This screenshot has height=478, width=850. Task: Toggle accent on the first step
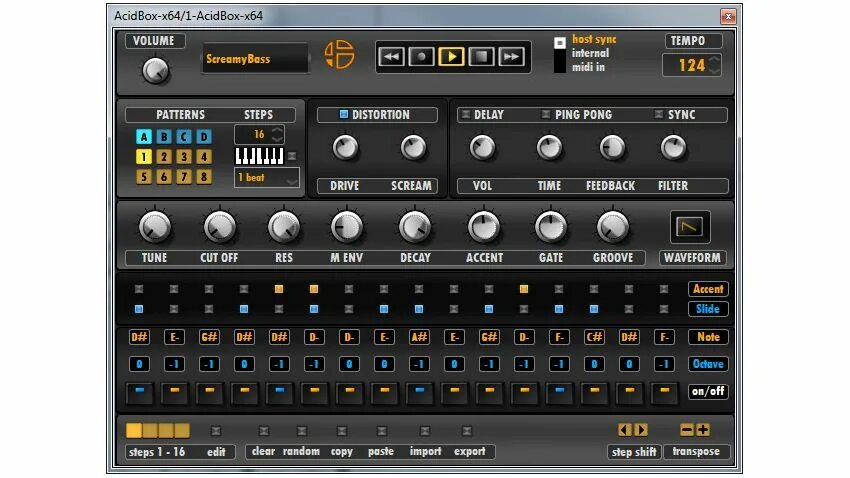coord(139,289)
